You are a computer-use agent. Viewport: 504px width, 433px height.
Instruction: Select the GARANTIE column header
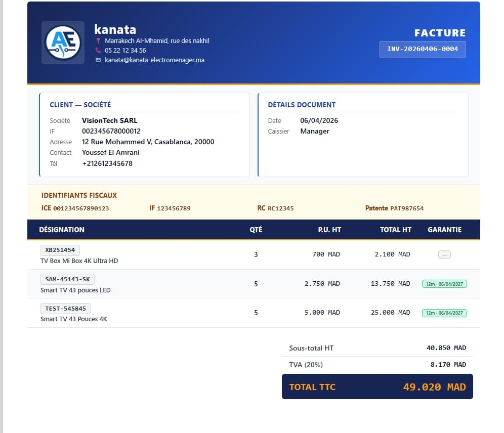(x=444, y=230)
